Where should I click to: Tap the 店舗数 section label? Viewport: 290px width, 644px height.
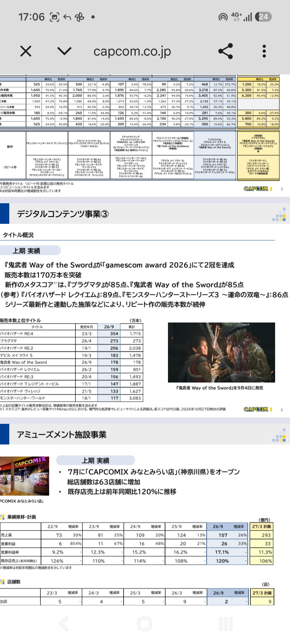pyautogui.click(x=14, y=582)
